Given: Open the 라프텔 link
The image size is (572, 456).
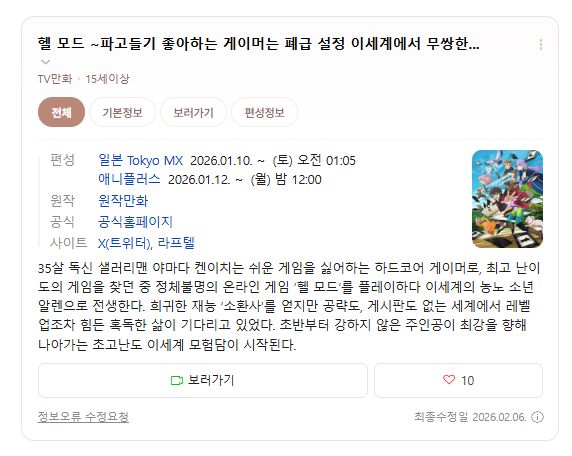Looking at the screenshot, I should click(x=176, y=243).
